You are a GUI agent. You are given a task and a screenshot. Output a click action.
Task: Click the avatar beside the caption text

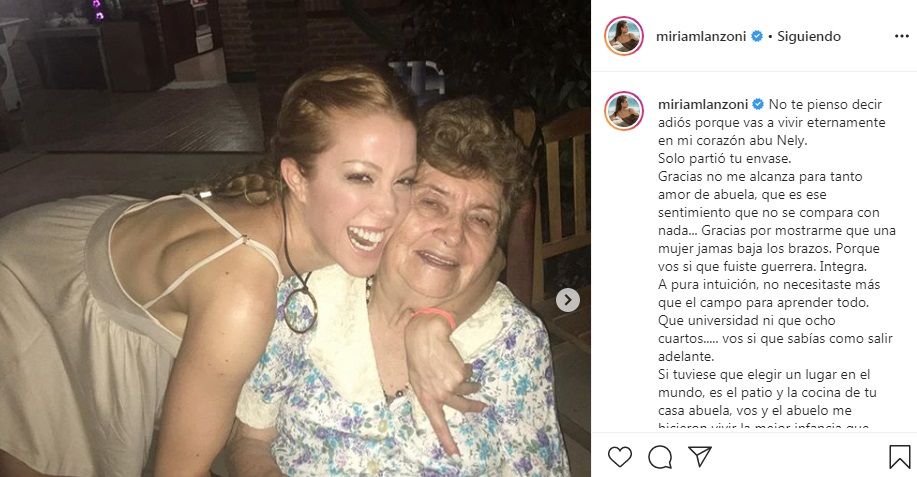tap(623, 111)
